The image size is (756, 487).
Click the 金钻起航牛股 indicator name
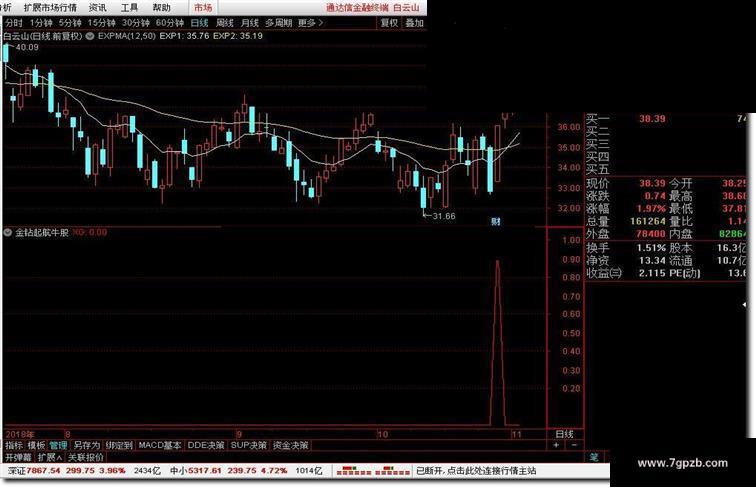41,232
